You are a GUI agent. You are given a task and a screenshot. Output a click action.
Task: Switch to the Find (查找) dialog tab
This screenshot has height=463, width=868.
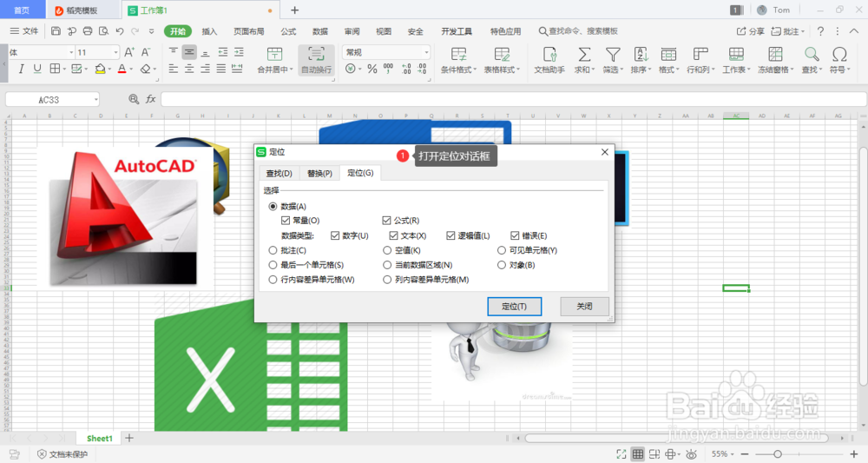pos(279,174)
